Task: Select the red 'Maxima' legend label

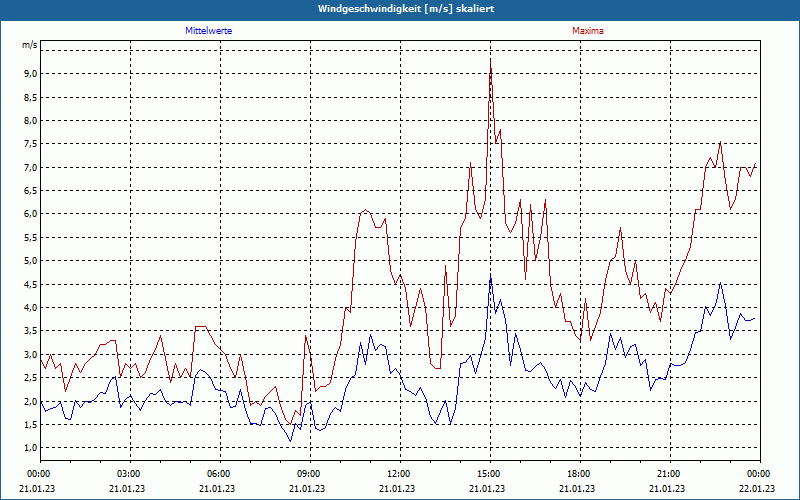Action: (x=588, y=31)
